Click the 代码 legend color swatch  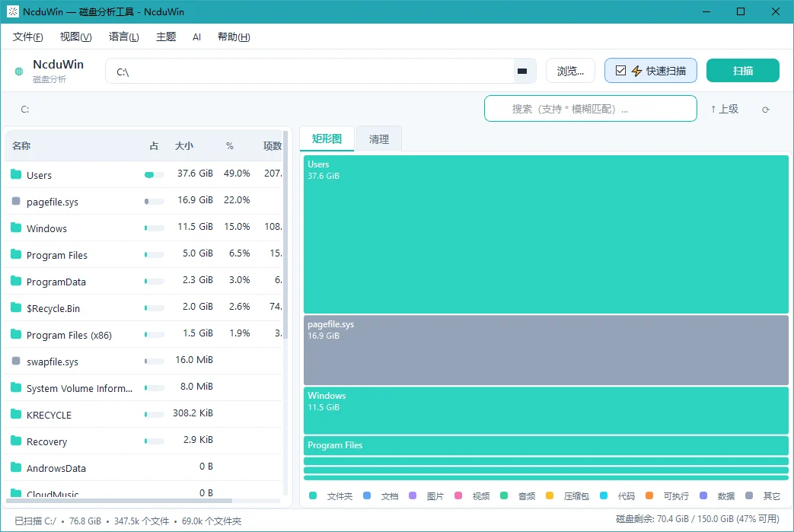click(604, 495)
